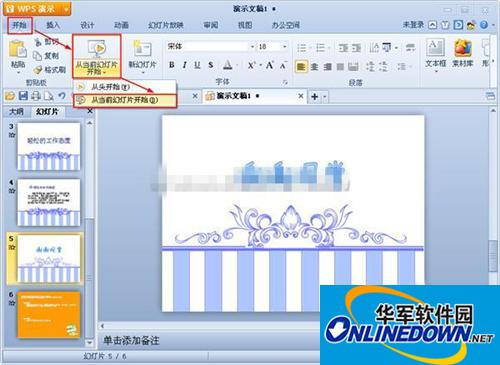
Task: Close the 演示文稿1 document tab
Action: pyautogui.click(x=300, y=96)
